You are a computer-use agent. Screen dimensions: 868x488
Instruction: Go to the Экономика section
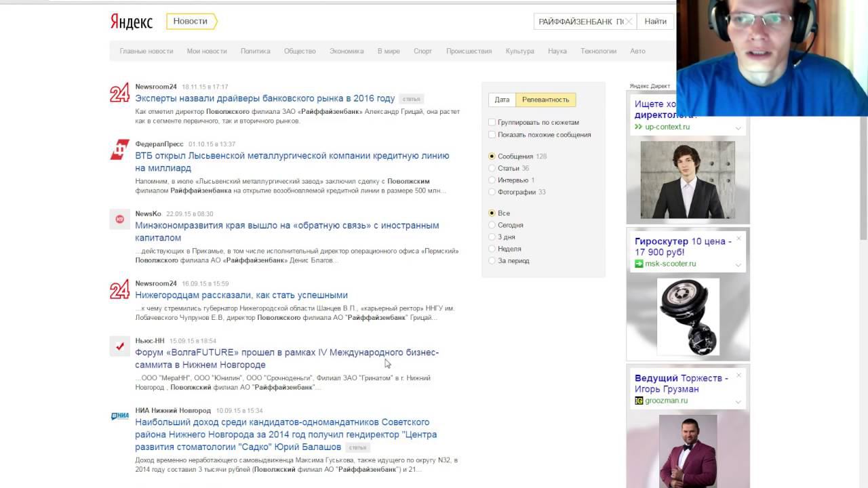(347, 51)
